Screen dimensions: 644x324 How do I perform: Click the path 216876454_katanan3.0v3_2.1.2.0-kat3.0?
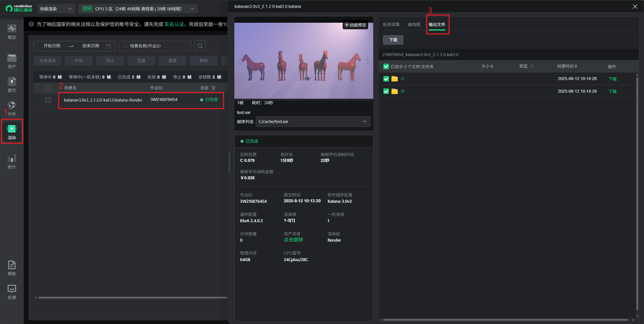[x=420, y=55]
